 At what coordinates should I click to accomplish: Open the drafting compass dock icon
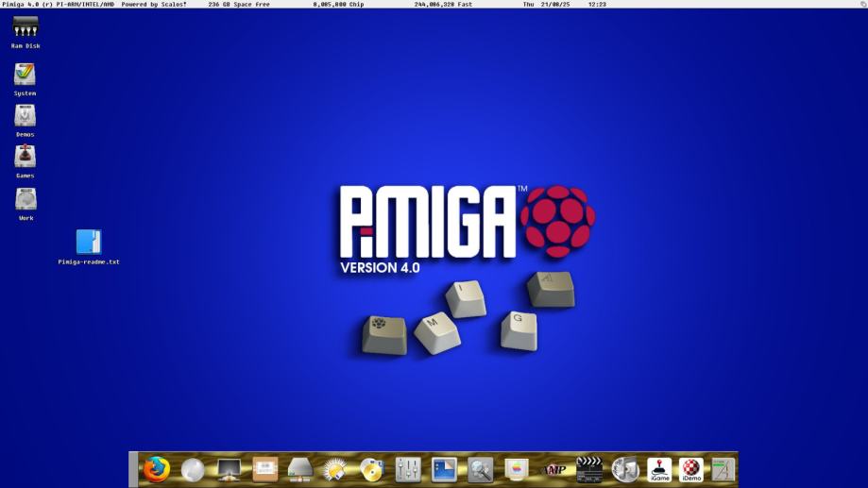tap(723, 470)
